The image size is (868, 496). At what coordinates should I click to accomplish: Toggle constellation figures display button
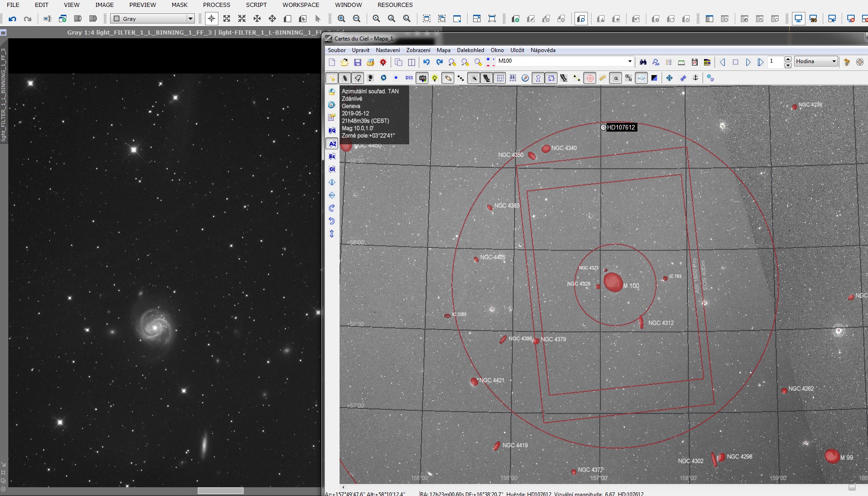(x=538, y=78)
